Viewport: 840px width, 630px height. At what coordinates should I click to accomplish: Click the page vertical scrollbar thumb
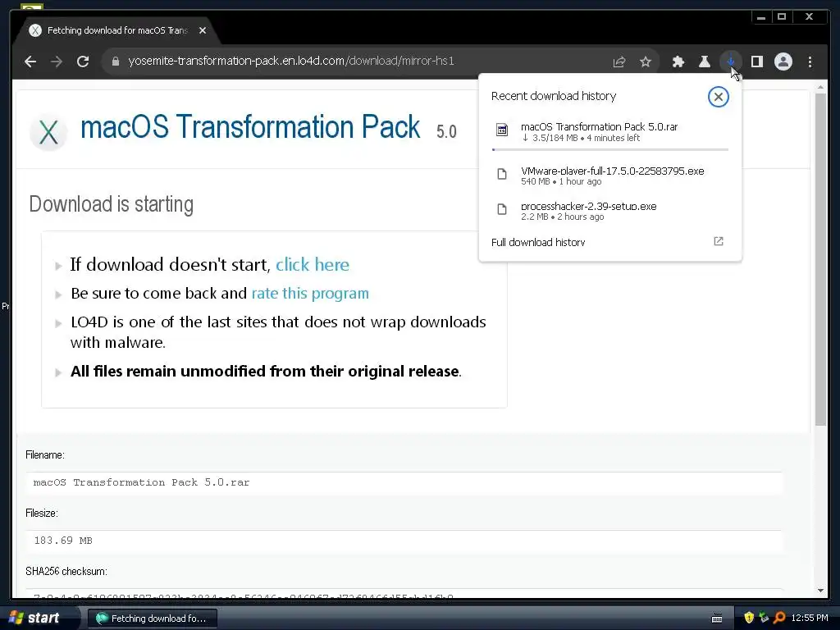820,260
